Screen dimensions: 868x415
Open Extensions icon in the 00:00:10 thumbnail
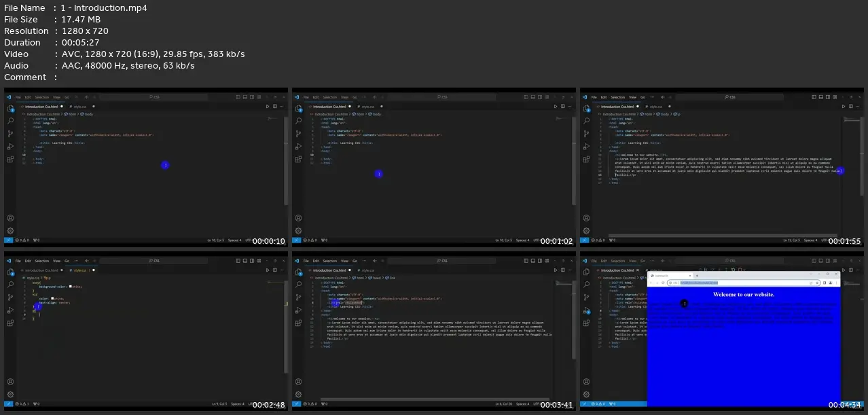pyautogui.click(x=10, y=160)
